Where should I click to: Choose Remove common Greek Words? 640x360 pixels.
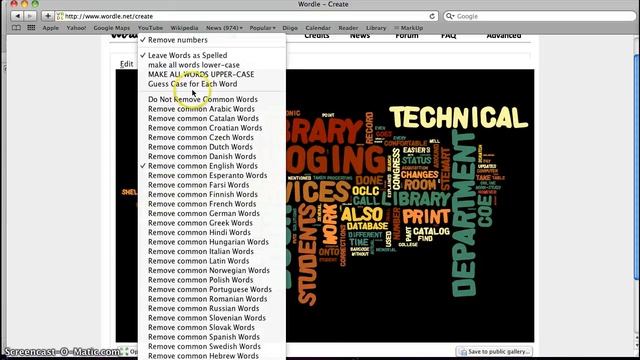pos(212,223)
